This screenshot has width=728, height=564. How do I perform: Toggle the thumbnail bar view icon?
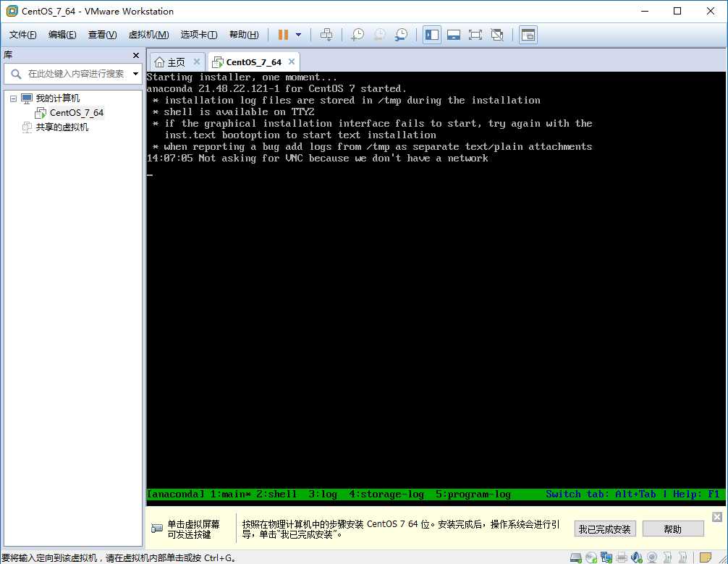(454, 35)
